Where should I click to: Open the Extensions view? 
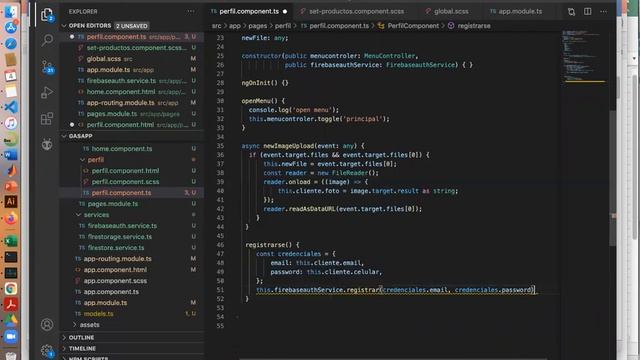pos(47,118)
